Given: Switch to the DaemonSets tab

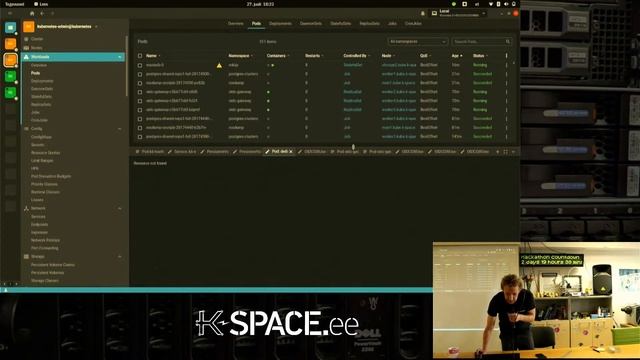Looking at the screenshot, I should tap(311, 24).
